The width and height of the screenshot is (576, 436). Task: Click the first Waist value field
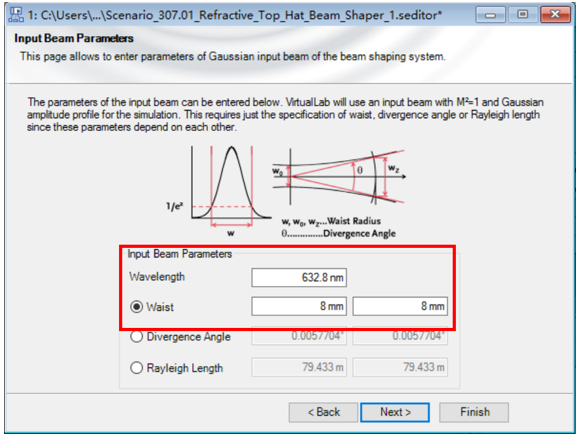click(299, 306)
